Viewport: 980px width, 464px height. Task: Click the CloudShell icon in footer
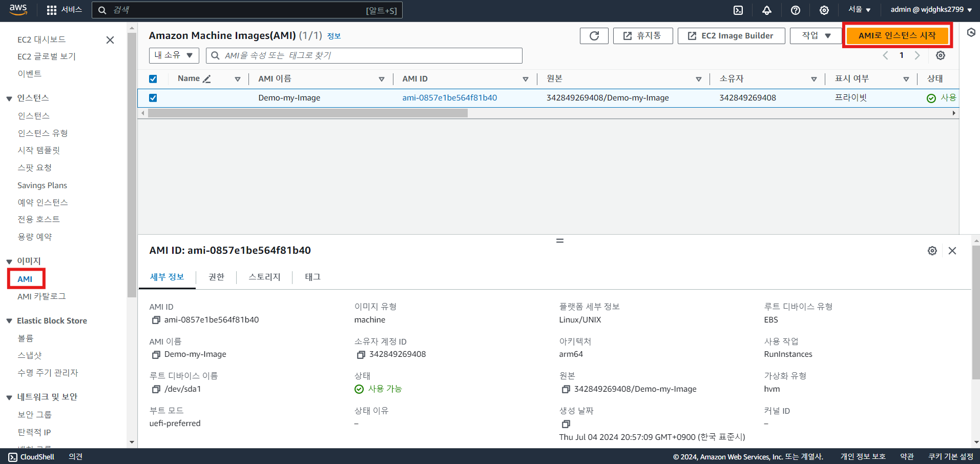(x=13, y=457)
